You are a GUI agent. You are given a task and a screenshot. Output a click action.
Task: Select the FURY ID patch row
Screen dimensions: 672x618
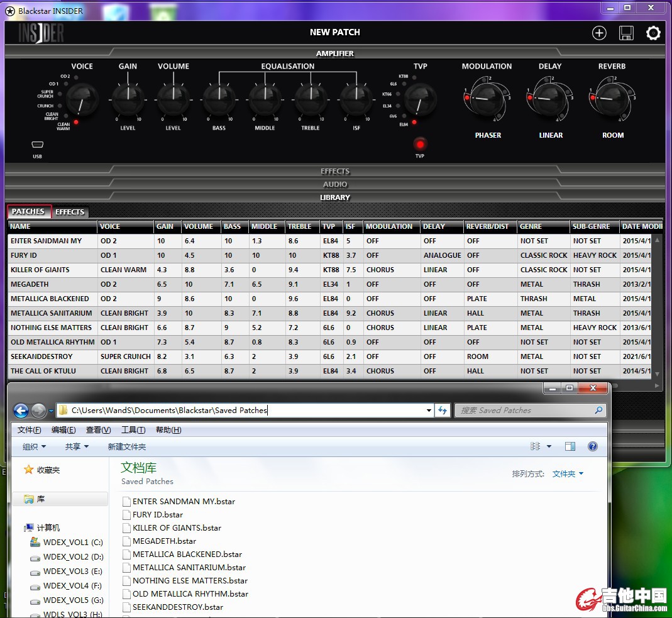click(329, 255)
